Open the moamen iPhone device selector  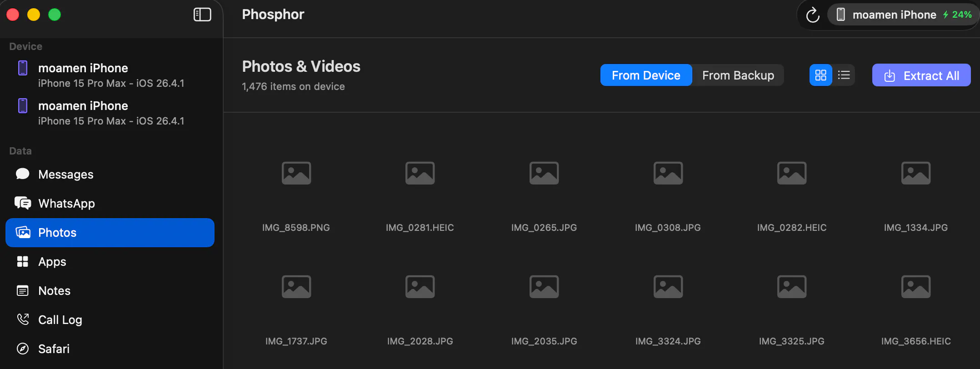[x=902, y=15]
